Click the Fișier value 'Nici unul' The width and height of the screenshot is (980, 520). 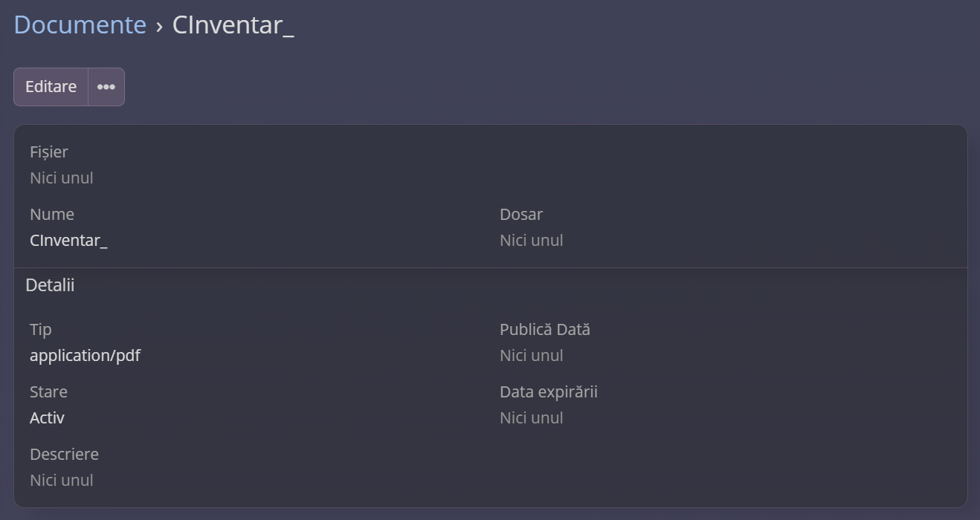[62, 178]
